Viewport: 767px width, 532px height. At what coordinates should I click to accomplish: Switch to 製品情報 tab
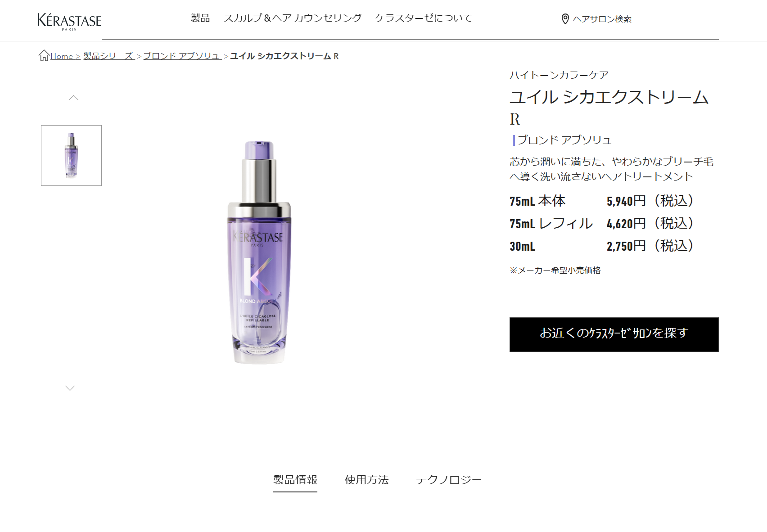coord(295,480)
